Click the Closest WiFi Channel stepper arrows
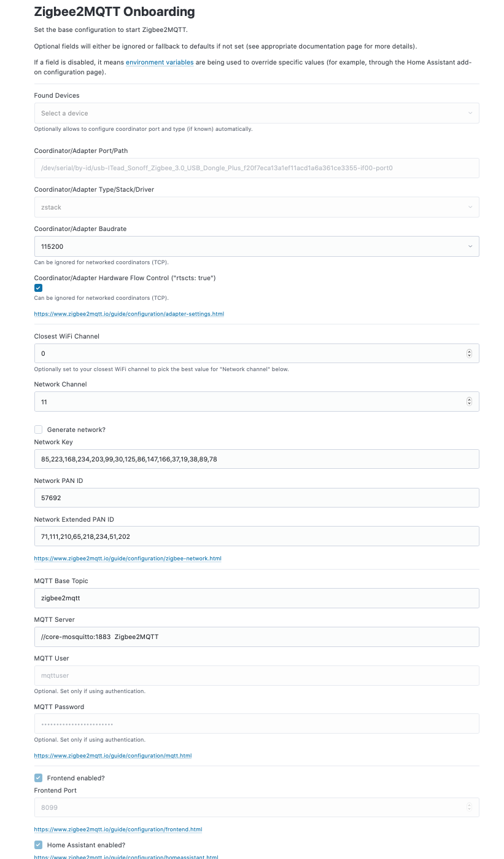 click(469, 353)
